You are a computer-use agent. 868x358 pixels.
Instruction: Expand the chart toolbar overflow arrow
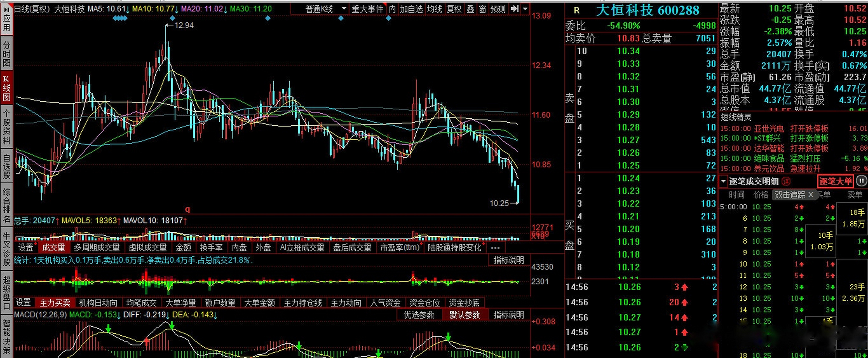(x=525, y=9)
